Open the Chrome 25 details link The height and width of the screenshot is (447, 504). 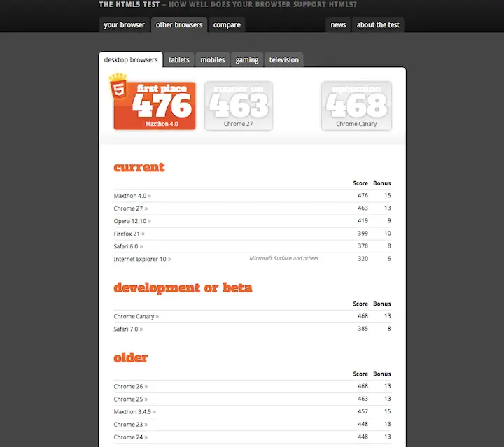click(x=130, y=399)
